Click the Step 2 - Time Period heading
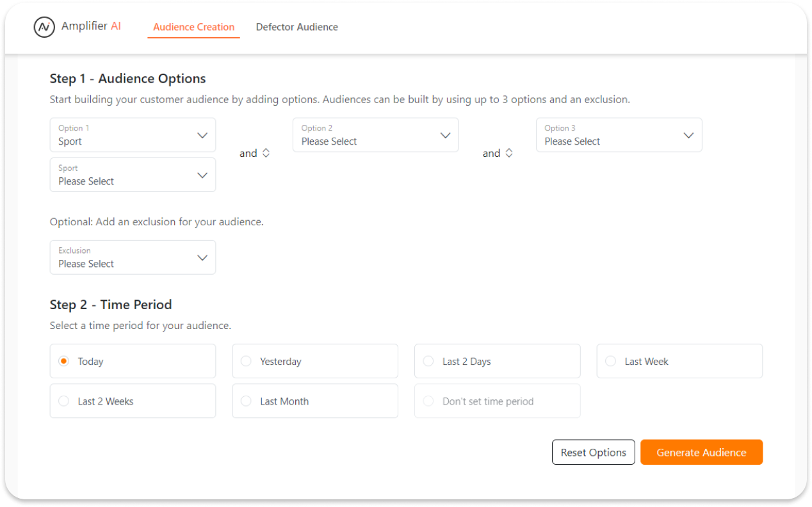Viewport: 812px width, 507px height. click(x=111, y=305)
